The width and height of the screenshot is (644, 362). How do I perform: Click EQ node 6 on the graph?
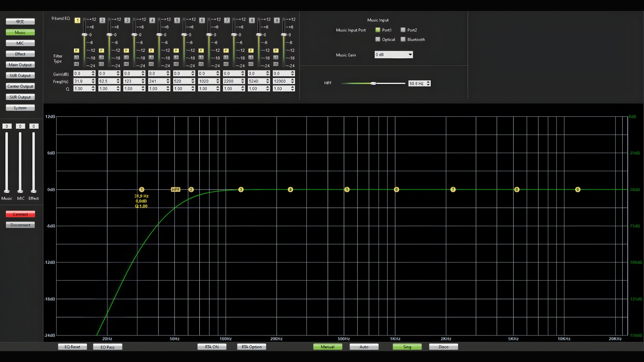click(x=396, y=190)
